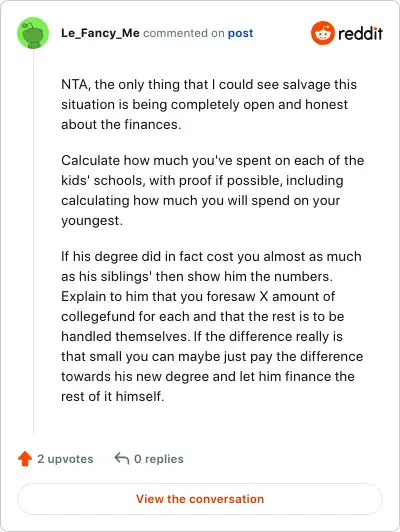Click the line "rest of it himself."
Viewport: 400px width, 532px height.
point(113,396)
